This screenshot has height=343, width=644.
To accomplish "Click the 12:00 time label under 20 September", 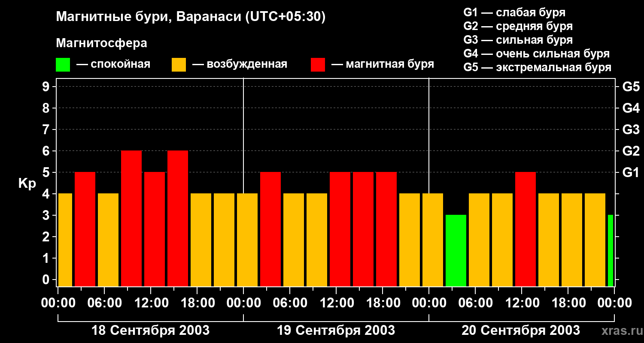I will [x=522, y=303].
